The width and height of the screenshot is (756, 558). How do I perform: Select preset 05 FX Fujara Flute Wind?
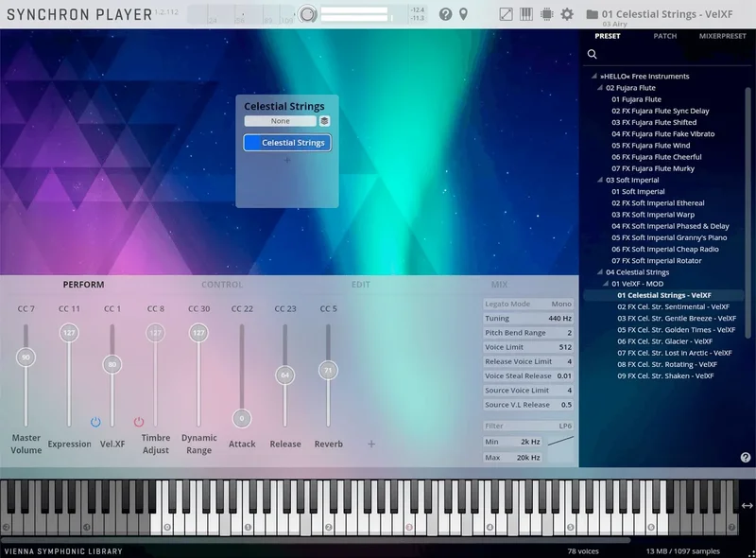click(650, 146)
